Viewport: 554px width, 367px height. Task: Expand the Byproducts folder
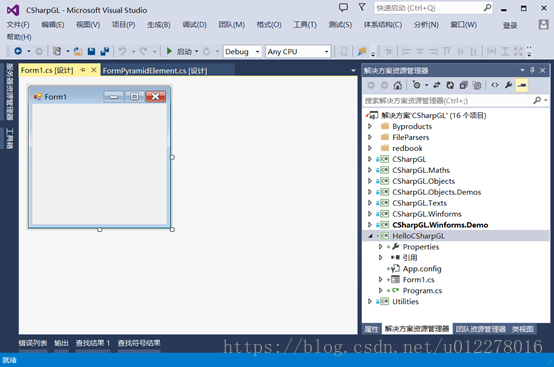click(370, 126)
